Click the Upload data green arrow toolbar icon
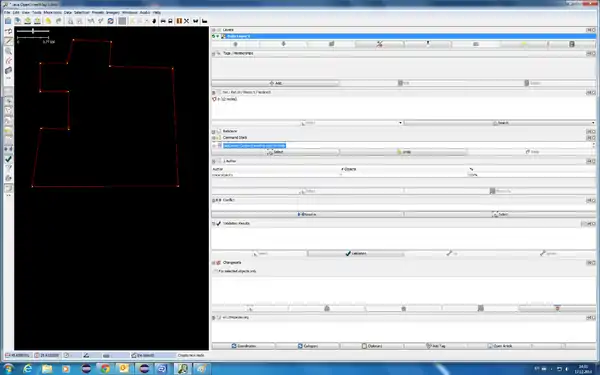The image size is (600, 375). pyautogui.click(x=37, y=21)
